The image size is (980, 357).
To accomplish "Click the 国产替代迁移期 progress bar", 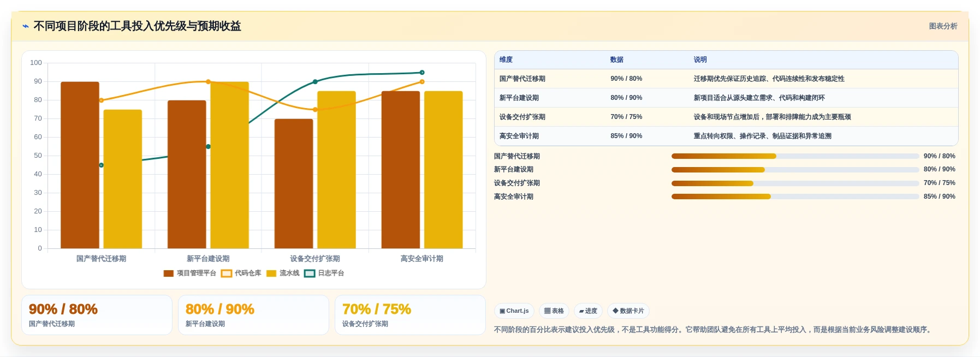I will click(795, 156).
